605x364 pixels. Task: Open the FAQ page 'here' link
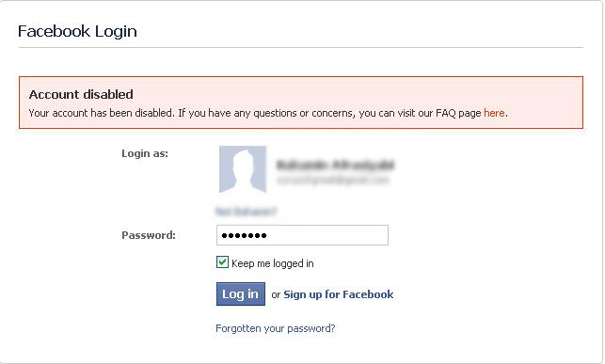(x=494, y=113)
